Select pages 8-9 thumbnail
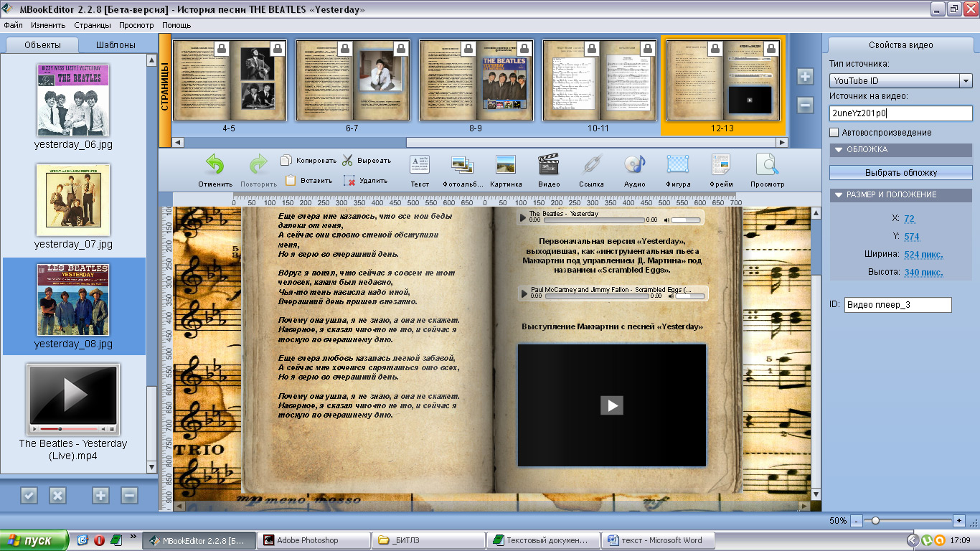This screenshot has height=551, width=980. [477, 80]
